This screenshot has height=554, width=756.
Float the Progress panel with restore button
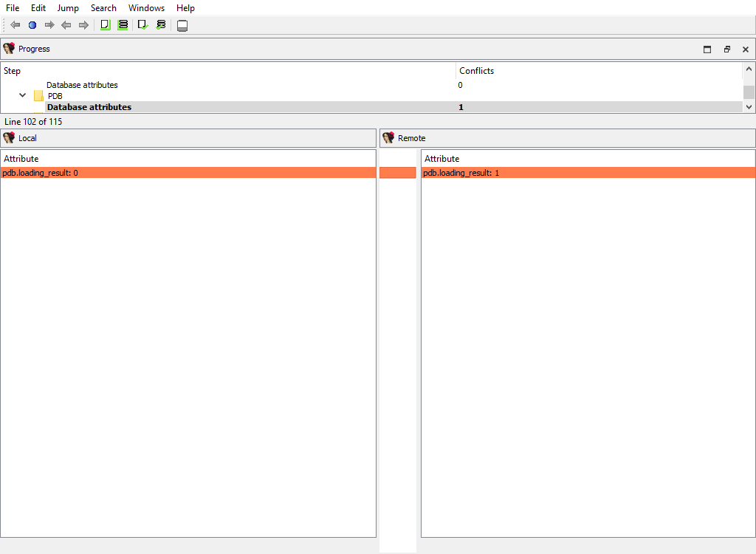[x=726, y=49]
